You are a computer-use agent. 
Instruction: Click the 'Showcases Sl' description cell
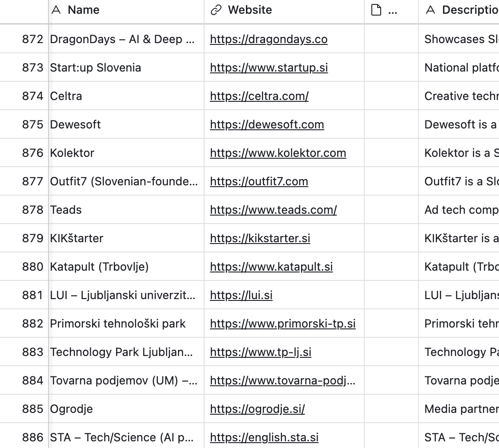[x=459, y=39]
